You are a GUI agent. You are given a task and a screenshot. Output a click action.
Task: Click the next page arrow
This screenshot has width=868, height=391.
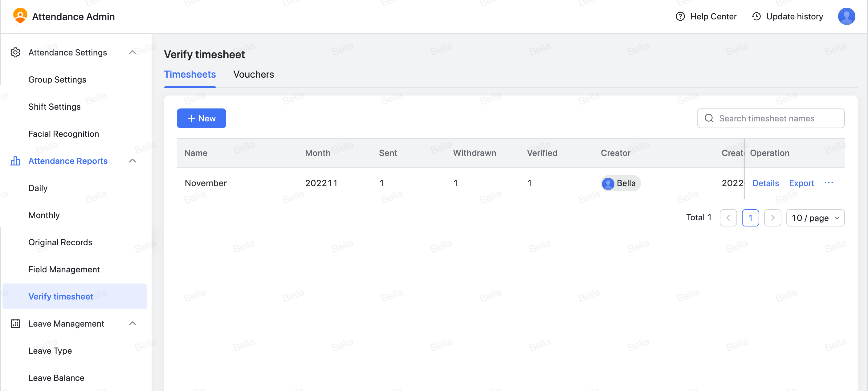point(773,218)
